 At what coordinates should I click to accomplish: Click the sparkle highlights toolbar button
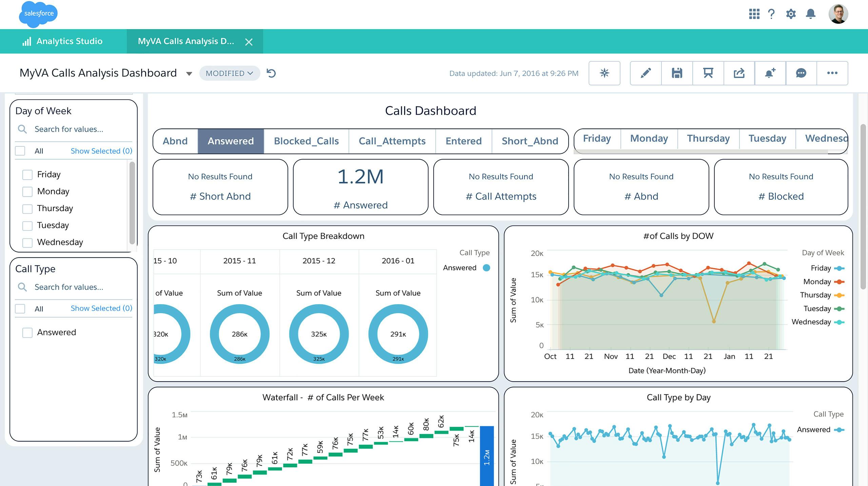pos(605,73)
